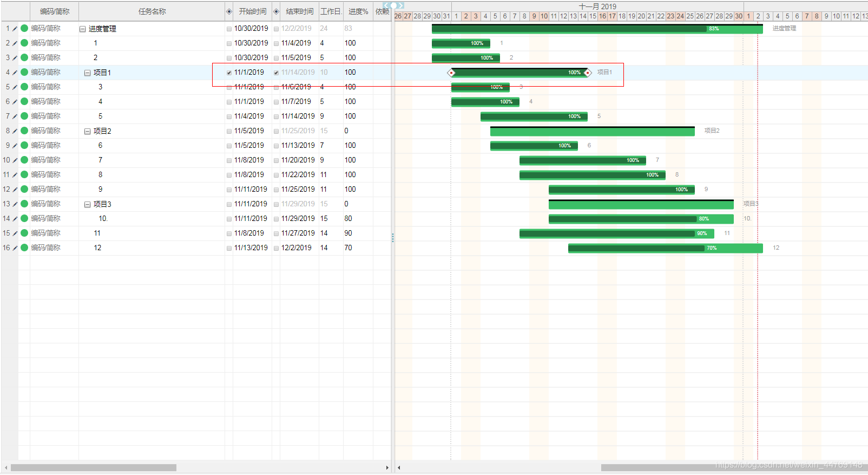This screenshot has height=475, width=868.
Task: Tick end milestone checkbox beside 11/13/2019
Action: (276, 146)
